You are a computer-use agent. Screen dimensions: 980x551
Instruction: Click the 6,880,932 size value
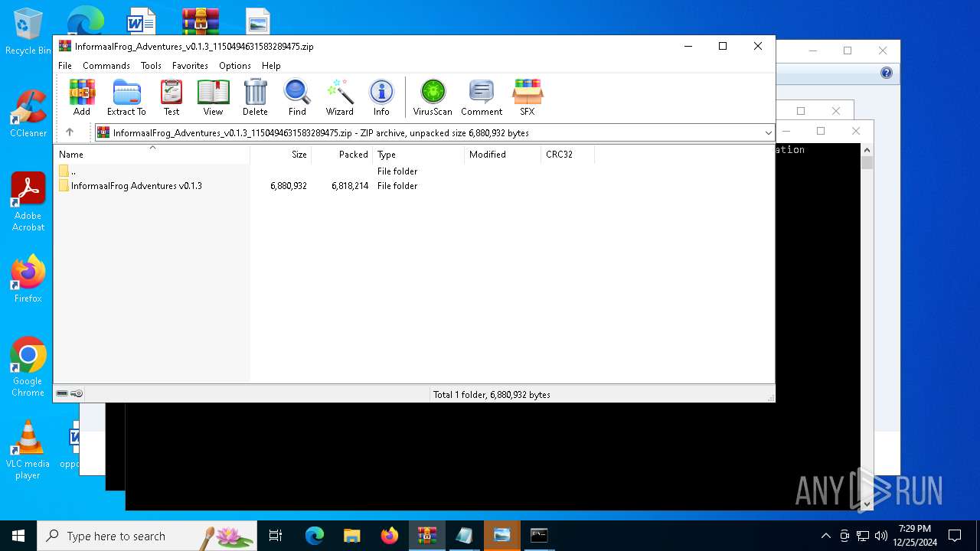pos(289,186)
